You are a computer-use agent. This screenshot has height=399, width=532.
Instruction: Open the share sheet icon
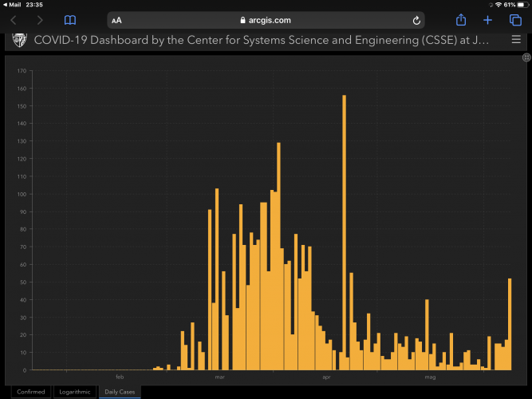(x=460, y=20)
